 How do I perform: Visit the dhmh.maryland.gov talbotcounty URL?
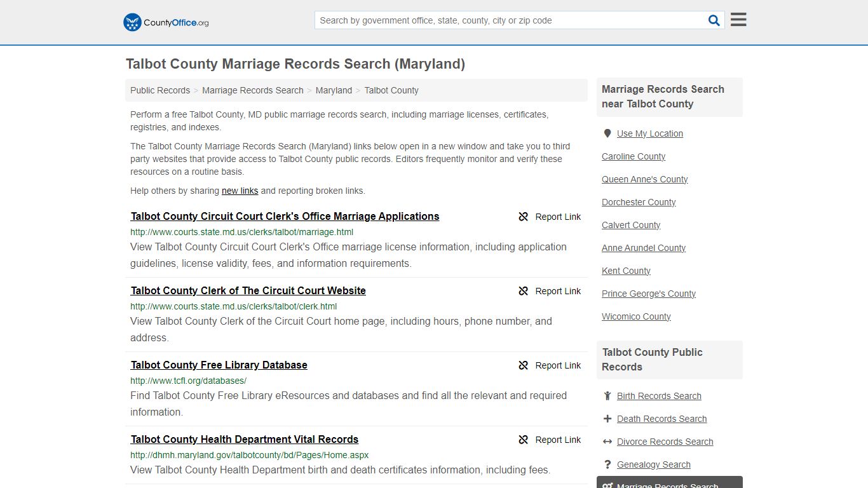pos(249,455)
